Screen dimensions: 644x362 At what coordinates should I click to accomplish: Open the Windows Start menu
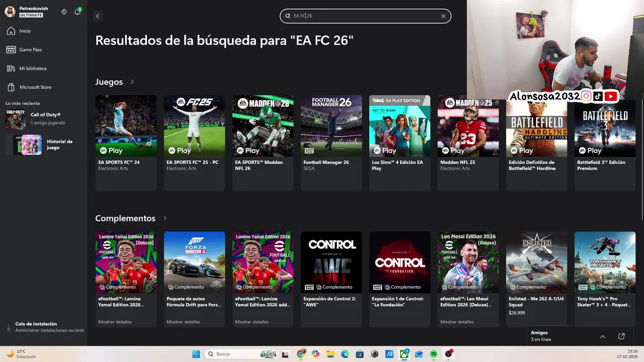point(196,354)
